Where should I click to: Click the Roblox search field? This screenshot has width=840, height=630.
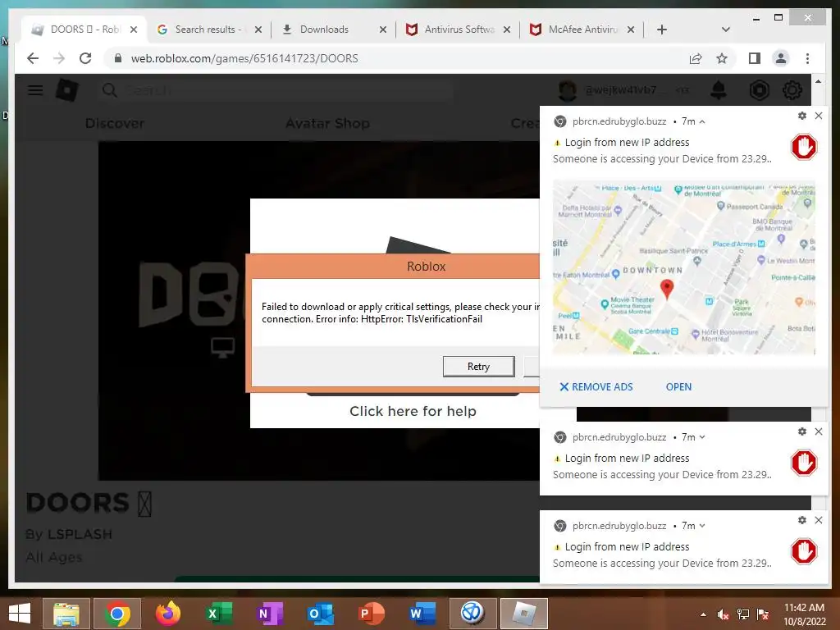276,90
